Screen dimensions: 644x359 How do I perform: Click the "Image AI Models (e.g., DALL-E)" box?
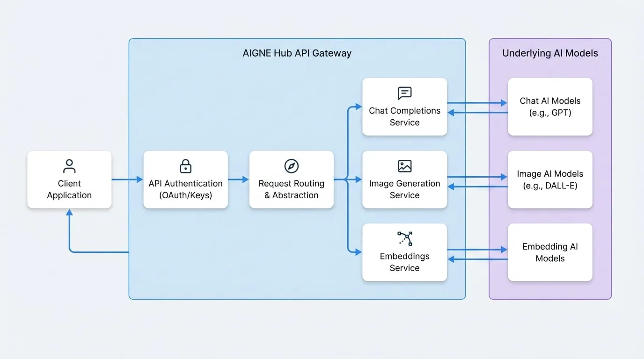click(550, 179)
